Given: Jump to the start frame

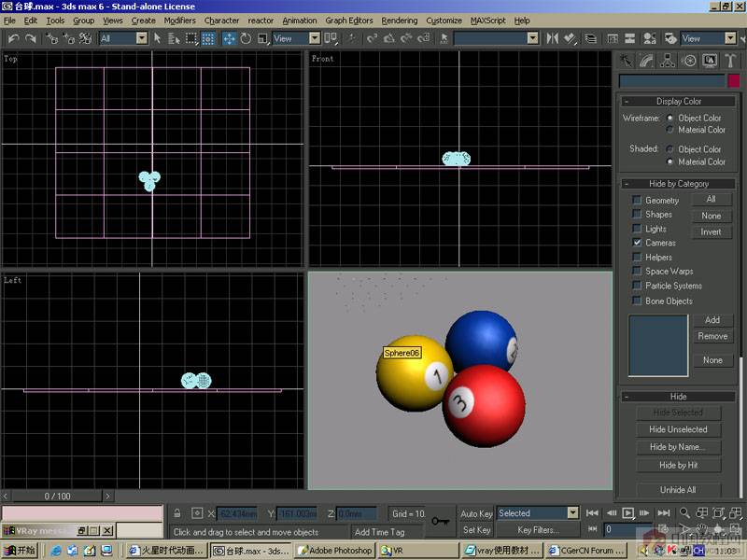Looking at the screenshot, I should tap(592, 512).
